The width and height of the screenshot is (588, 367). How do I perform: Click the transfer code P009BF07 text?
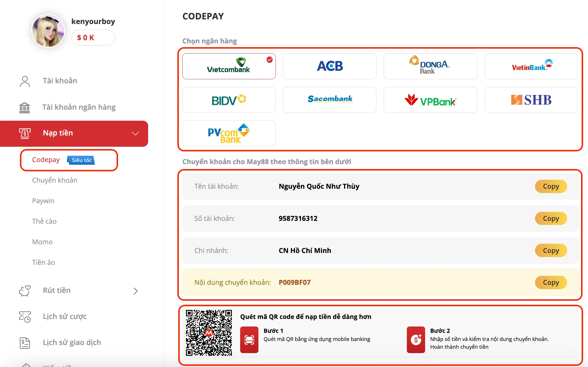click(295, 282)
